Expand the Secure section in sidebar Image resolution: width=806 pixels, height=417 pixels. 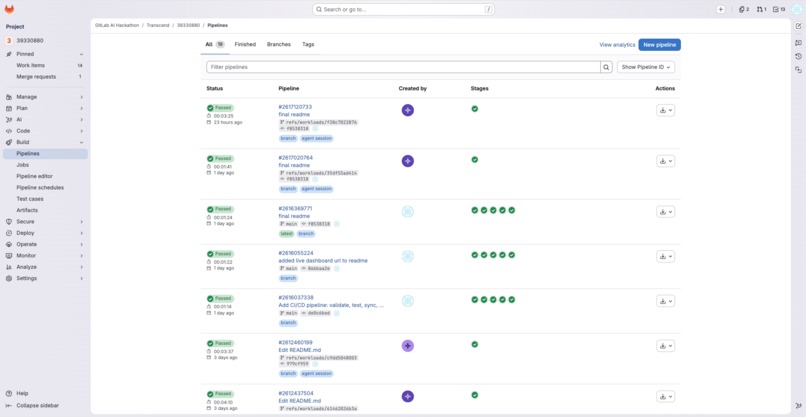pyautogui.click(x=45, y=222)
